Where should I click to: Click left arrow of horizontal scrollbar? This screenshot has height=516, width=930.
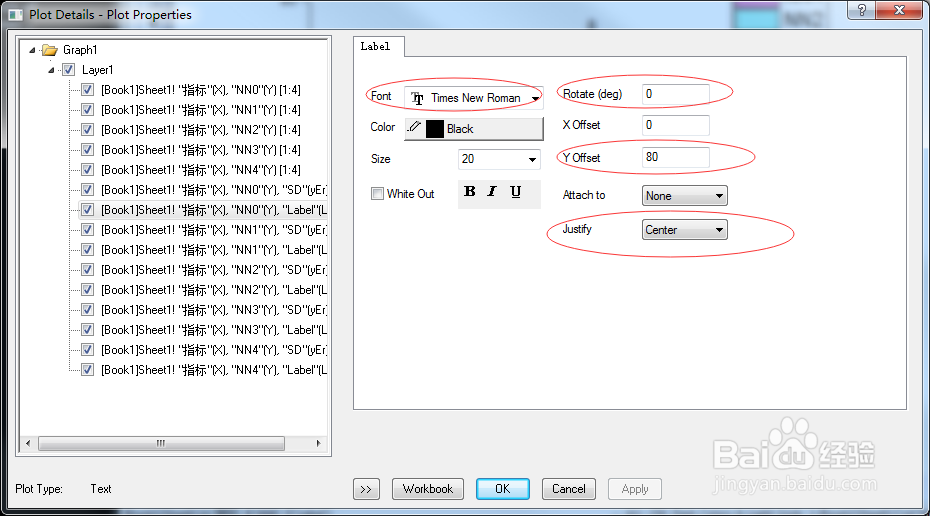[x=28, y=443]
